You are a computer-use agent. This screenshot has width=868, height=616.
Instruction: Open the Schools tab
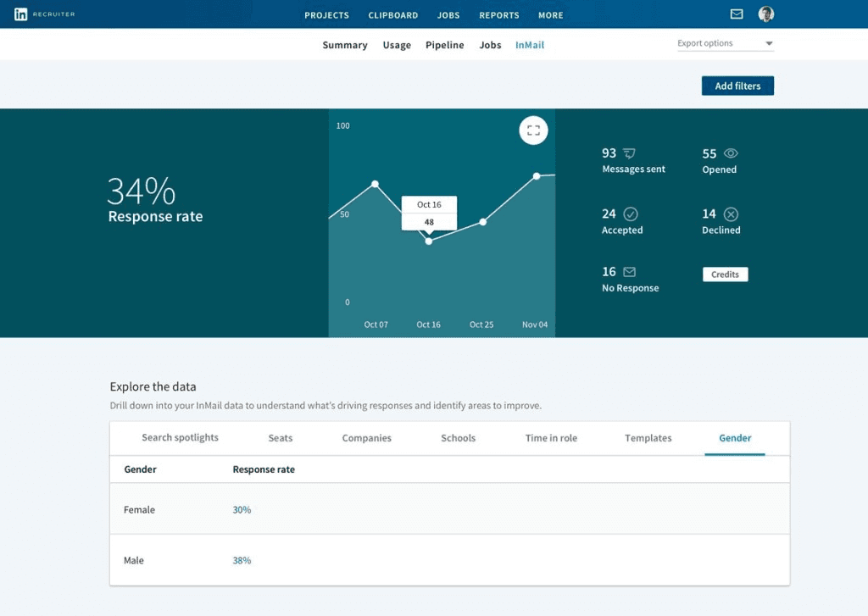[x=458, y=438]
